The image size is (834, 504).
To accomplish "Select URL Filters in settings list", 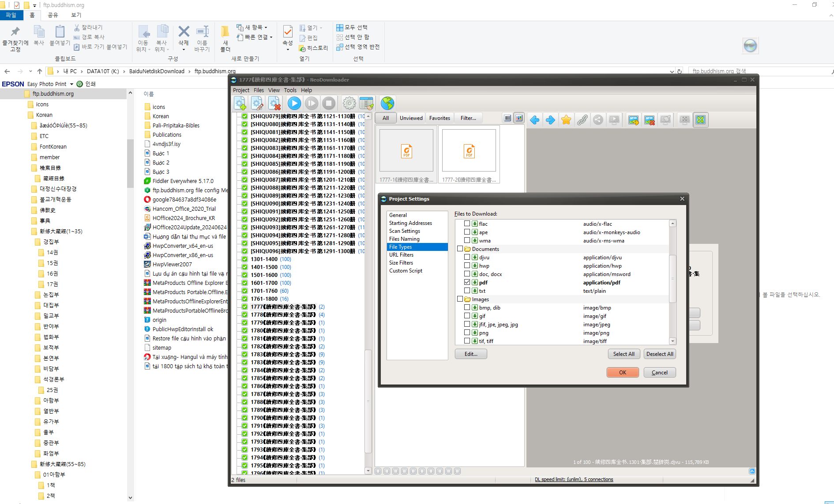I will click(x=401, y=255).
